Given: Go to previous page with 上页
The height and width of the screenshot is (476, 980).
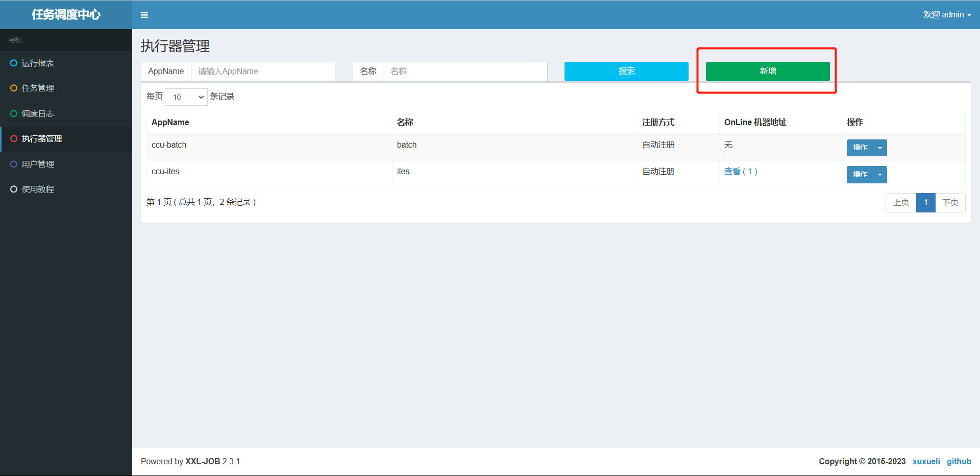Looking at the screenshot, I should [901, 203].
